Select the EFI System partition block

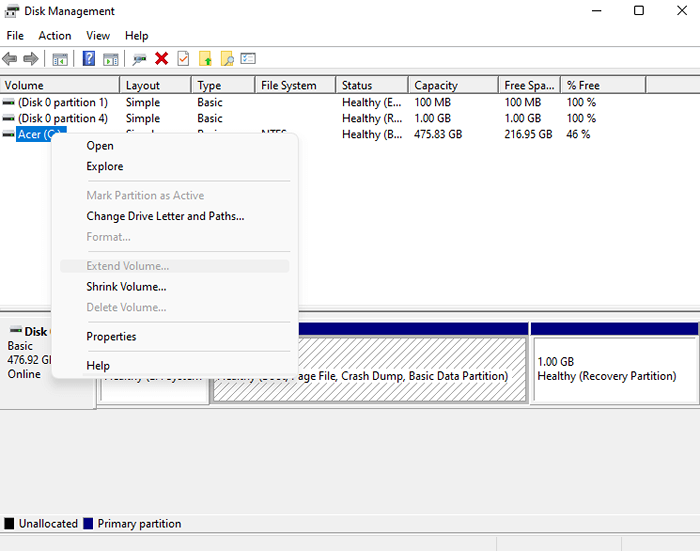153,391
